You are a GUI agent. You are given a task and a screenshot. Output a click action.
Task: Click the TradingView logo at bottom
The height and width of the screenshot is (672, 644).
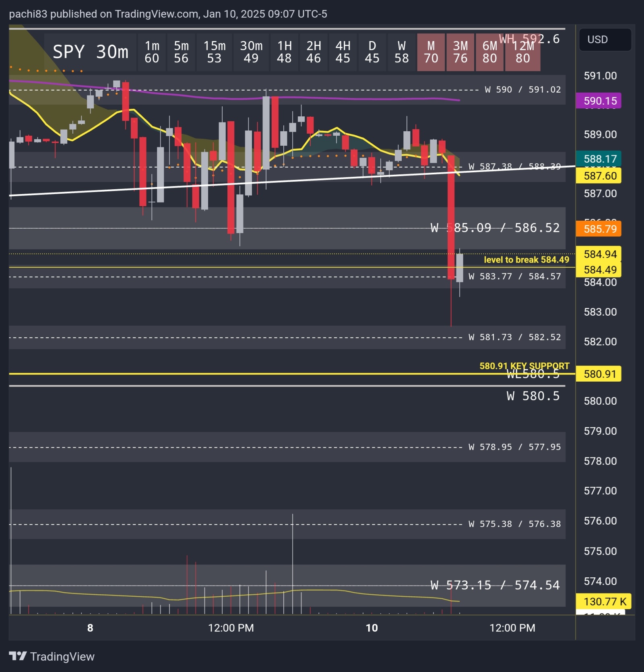click(52, 656)
